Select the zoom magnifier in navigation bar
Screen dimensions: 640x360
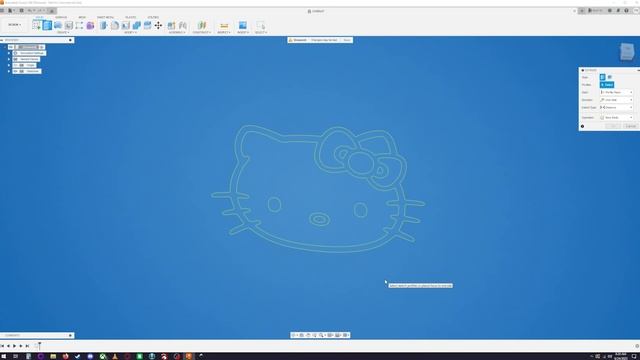322,335
